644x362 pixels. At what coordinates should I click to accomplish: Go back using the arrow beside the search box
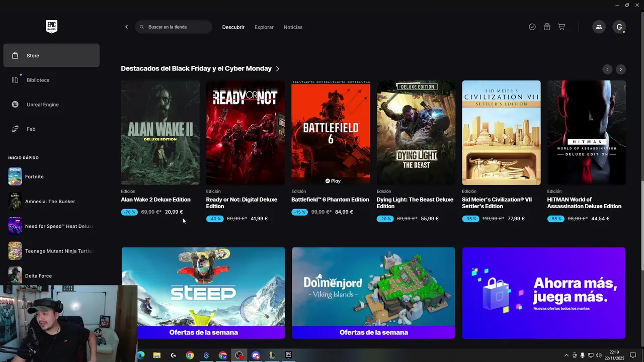126,27
